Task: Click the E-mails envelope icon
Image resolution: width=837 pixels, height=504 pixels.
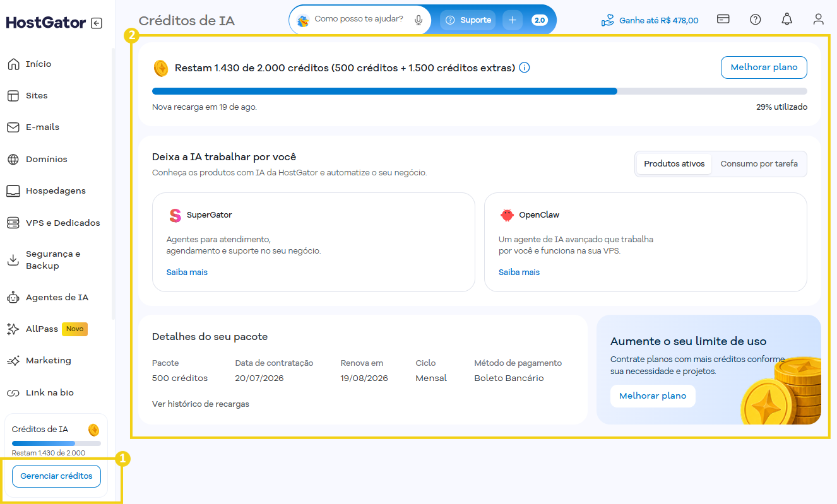Action: (x=13, y=127)
